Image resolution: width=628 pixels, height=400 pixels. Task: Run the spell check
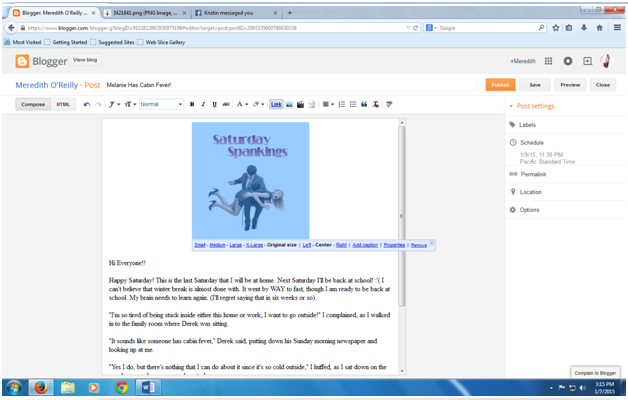tap(389, 105)
